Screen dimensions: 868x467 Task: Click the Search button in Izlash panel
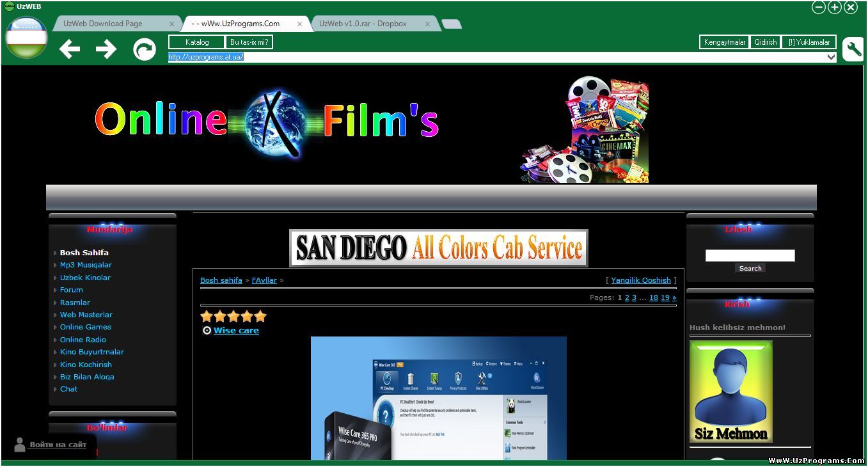[750, 269]
